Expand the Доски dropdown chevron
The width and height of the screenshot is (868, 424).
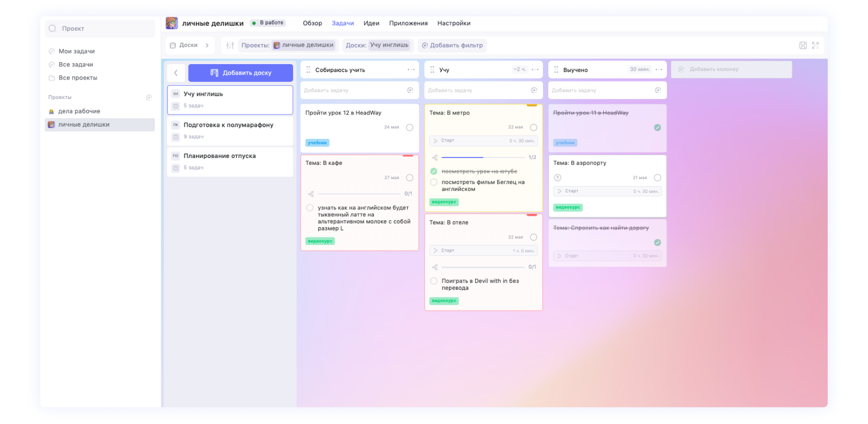pyautogui.click(x=207, y=46)
